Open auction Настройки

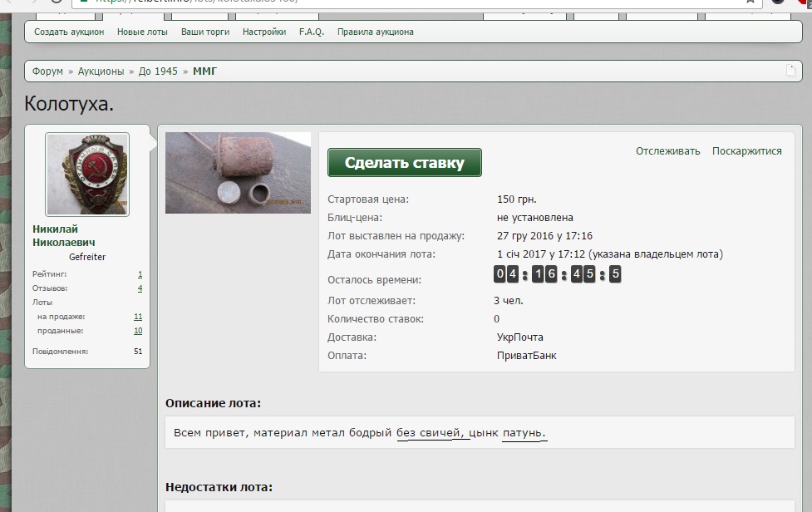[264, 32]
